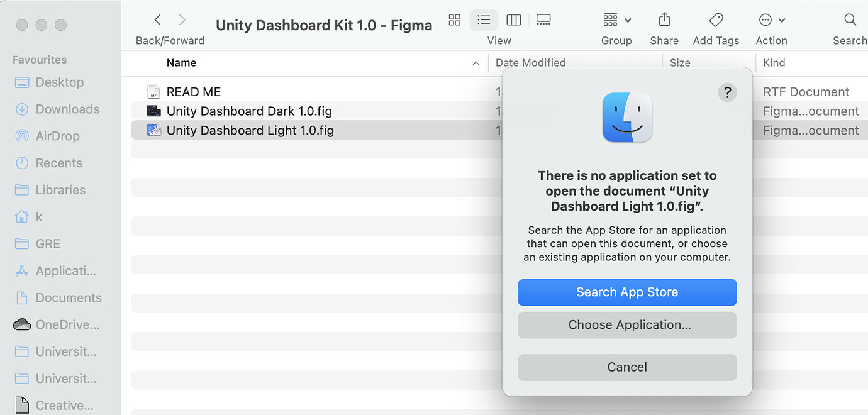Screen dimensions: 868x415
Task: Sort by the Kind column
Action: click(774, 63)
